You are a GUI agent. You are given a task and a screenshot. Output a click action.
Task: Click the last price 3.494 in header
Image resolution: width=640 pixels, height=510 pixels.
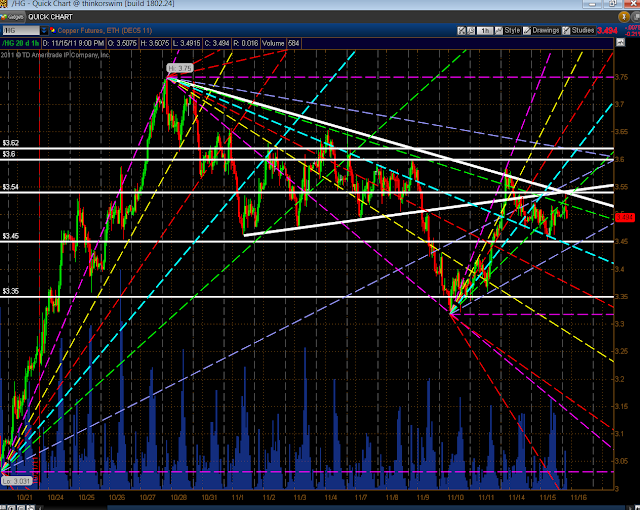(x=607, y=31)
